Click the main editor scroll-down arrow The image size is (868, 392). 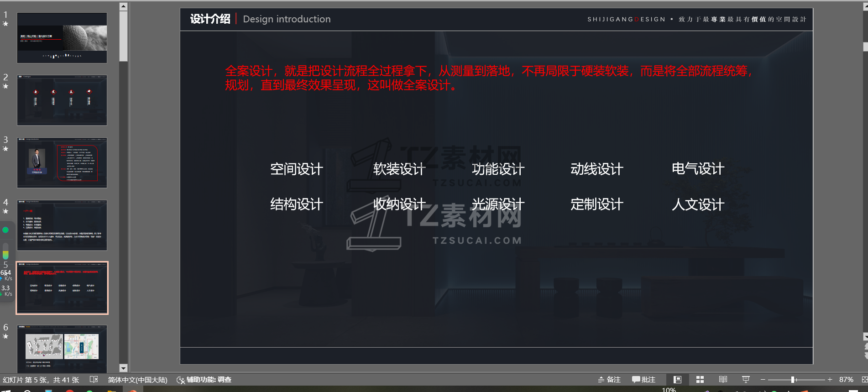pos(865,337)
